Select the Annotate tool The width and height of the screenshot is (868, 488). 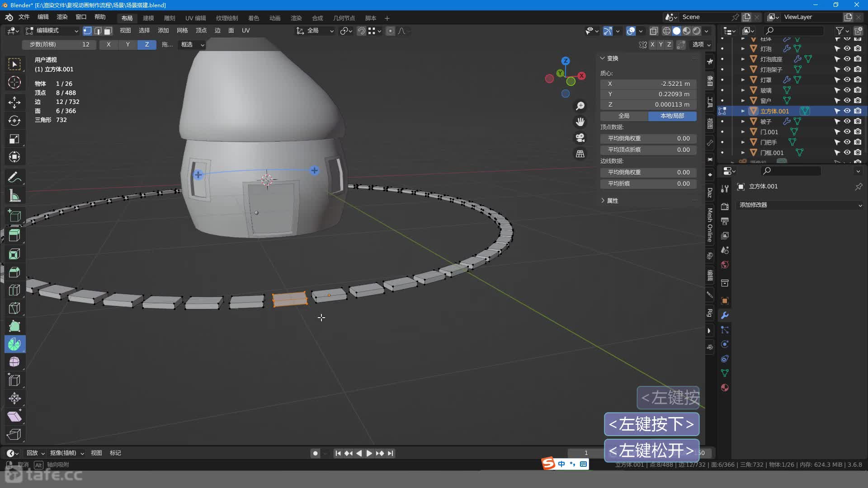[x=14, y=178]
